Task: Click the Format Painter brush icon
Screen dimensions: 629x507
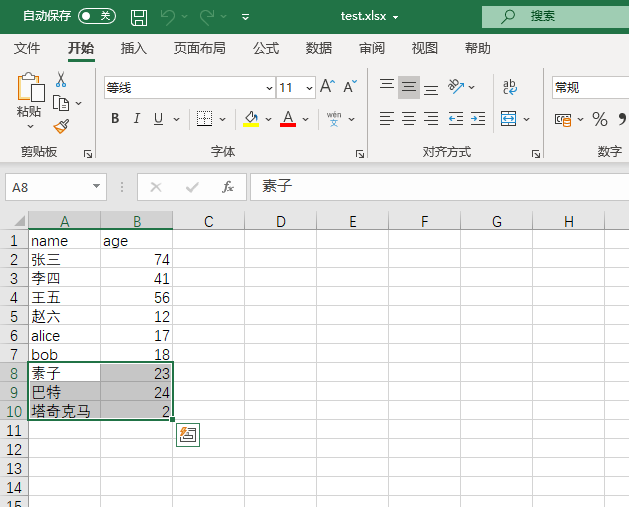Action: tap(61, 126)
